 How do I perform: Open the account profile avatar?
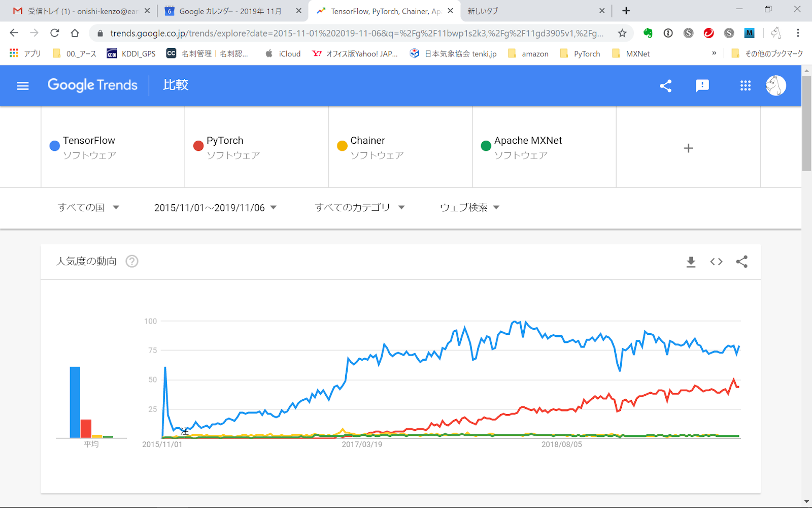point(776,86)
